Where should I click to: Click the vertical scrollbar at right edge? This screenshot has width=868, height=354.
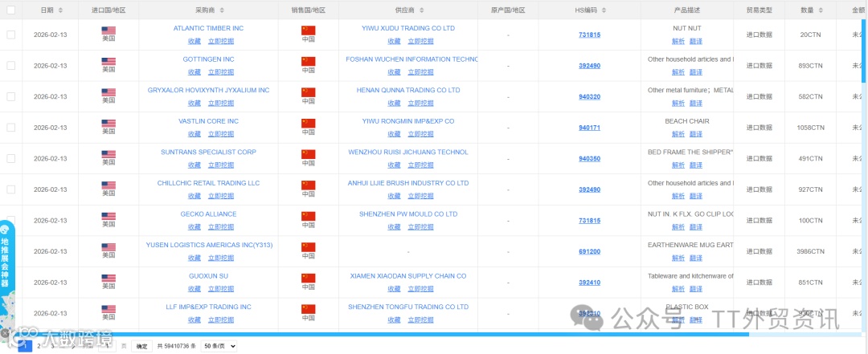(864, 50)
